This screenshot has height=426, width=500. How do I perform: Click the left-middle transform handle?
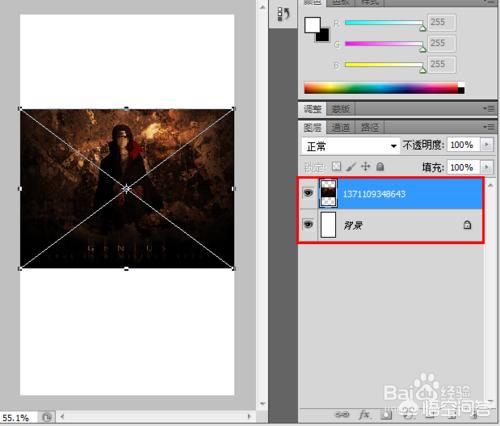(x=20, y=189)
